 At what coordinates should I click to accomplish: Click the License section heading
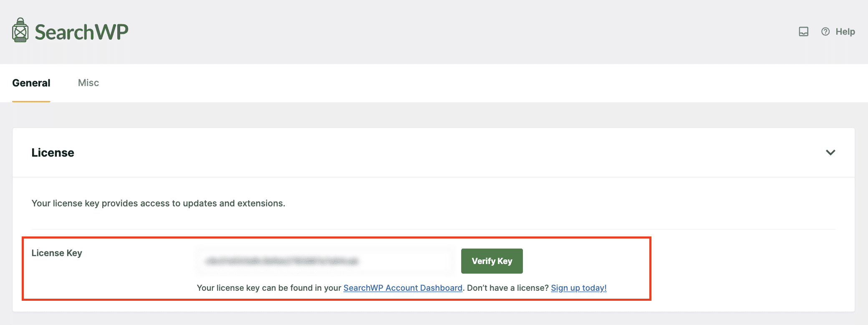(53, 152)
